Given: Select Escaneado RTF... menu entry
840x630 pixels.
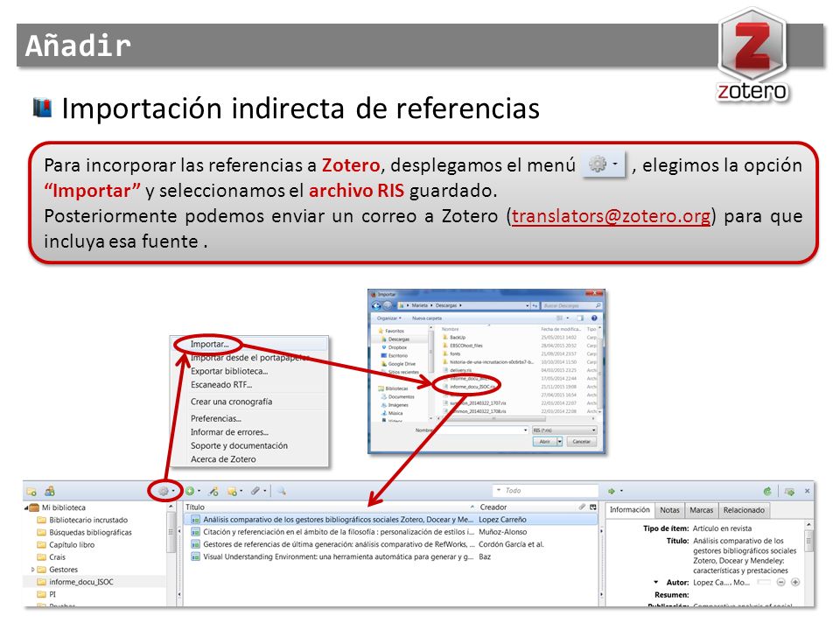Looking at the screenshot, I should (221, 385).
